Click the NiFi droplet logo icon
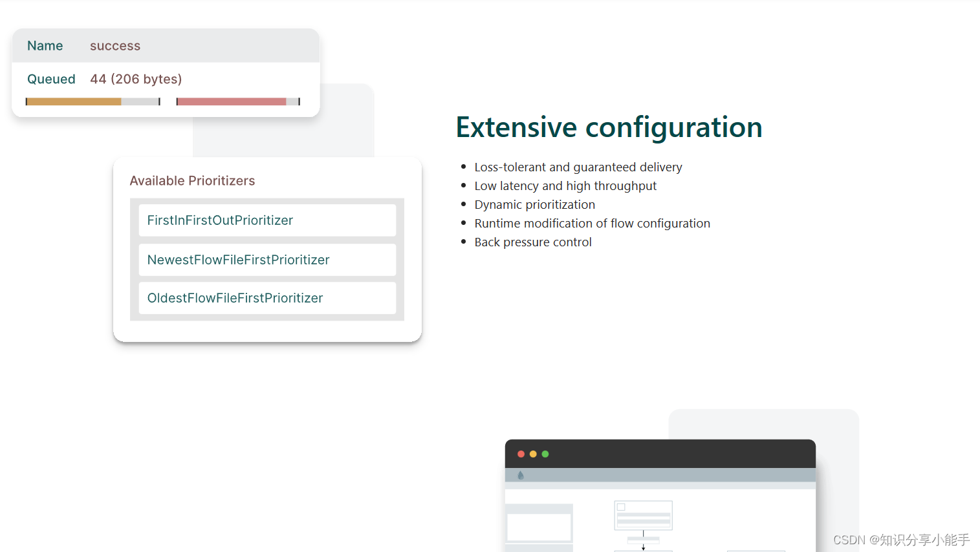This screenshot has height=552, width=980. point(521,475)
